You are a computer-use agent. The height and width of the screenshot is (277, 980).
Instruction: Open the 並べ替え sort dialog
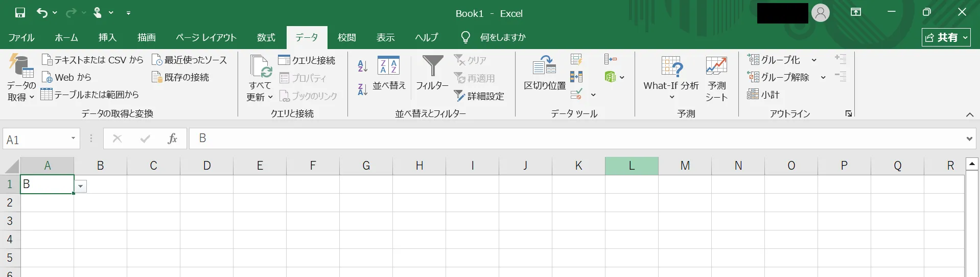389,73
